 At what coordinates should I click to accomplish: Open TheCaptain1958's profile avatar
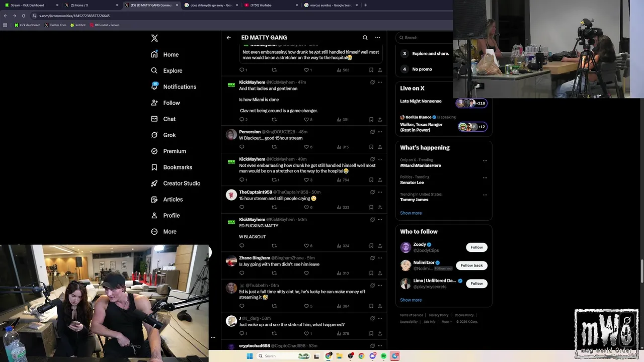coord(231,195)
